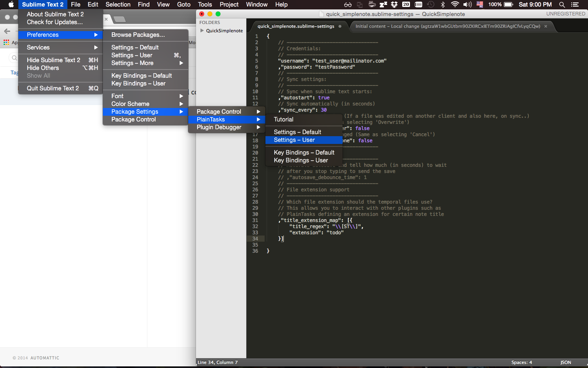Open the Apple menu
This screenshot has height=368, width=588.
click(11, 4)
